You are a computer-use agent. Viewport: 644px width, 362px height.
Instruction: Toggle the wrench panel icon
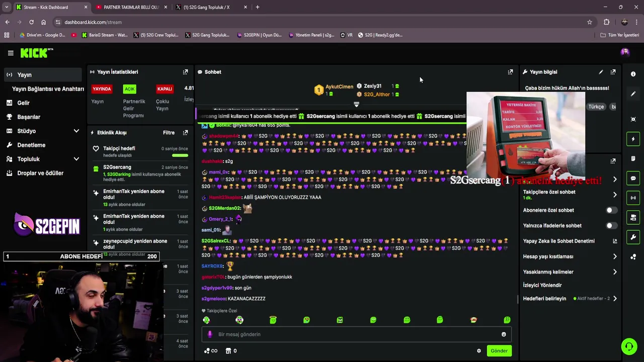pyautogui.click(x=633, y=237)
